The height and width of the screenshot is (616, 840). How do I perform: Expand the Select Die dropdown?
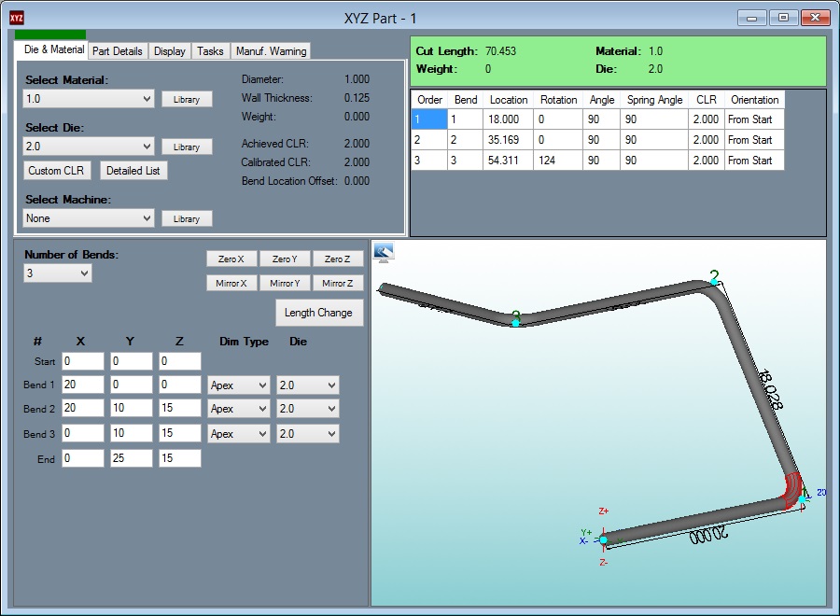pos(89,147)
